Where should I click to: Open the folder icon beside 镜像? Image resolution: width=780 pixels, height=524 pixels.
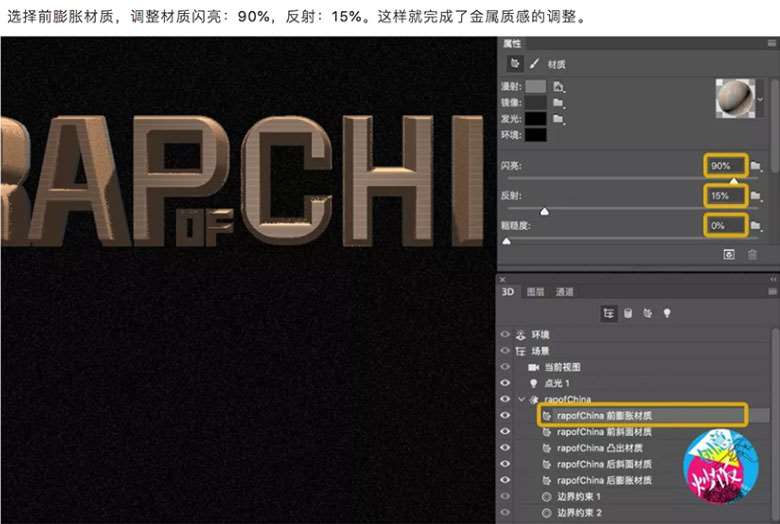pos(559,103)
